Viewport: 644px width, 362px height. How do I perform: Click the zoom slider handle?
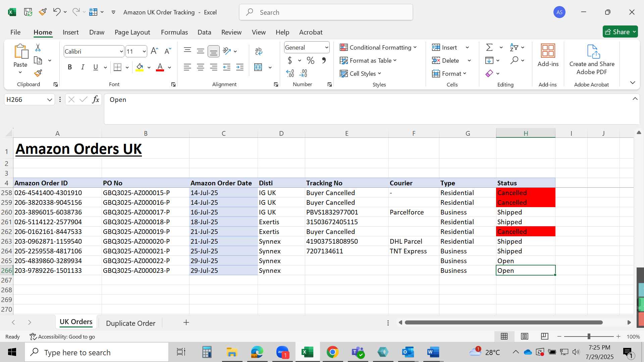pyautogui.click(x=589, y=336)
